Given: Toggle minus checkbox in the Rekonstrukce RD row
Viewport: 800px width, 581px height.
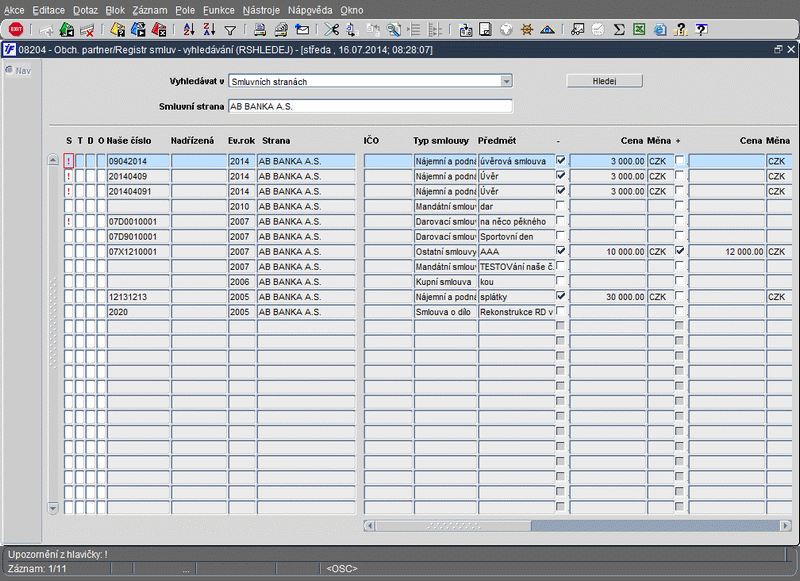Looking at the screenshot, I should pos(561,311).
